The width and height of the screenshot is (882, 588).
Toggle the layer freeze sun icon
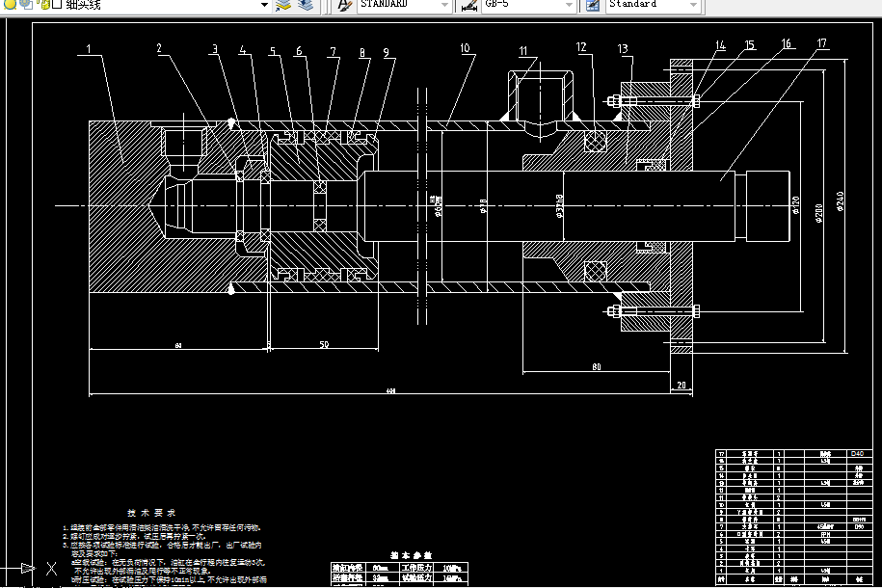coord(26,4)
